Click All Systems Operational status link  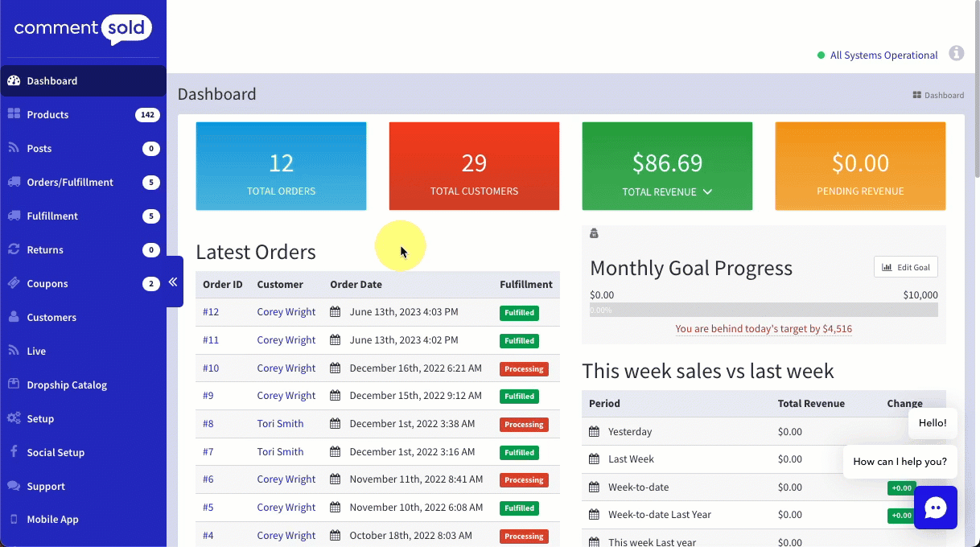(883, 56)
